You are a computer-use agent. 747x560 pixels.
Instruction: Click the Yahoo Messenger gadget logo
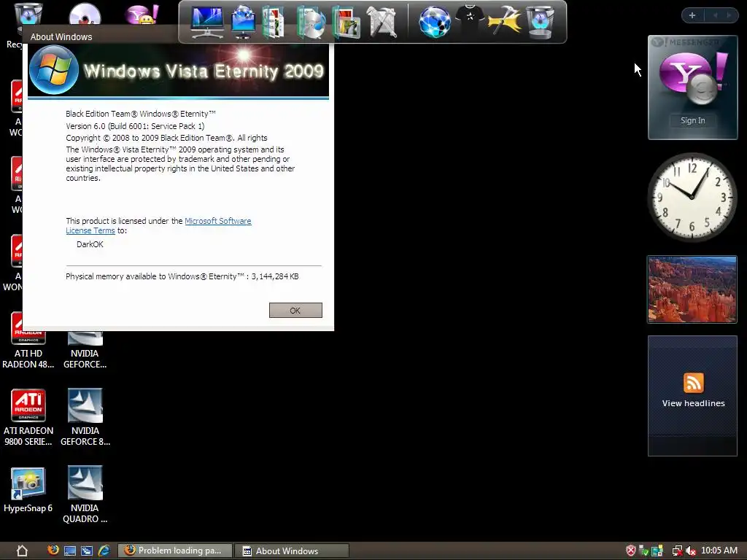[x=692, y=78]
